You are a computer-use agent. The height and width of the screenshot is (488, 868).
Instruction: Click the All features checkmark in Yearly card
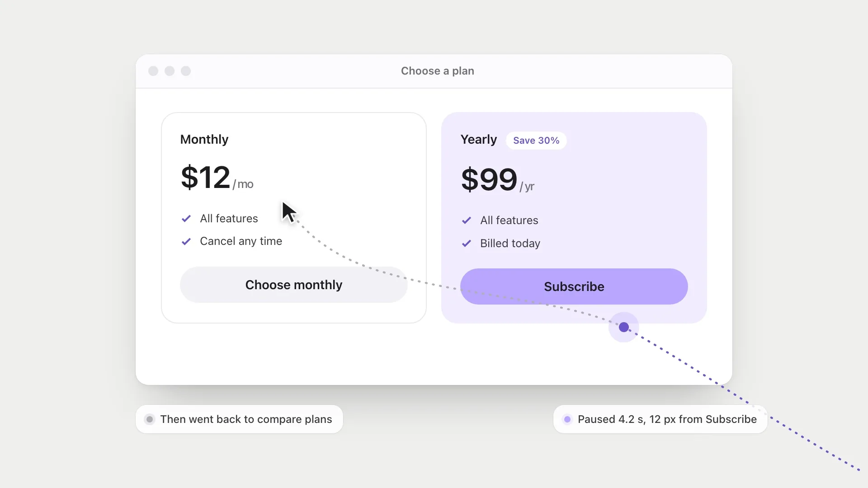point(467,221)
